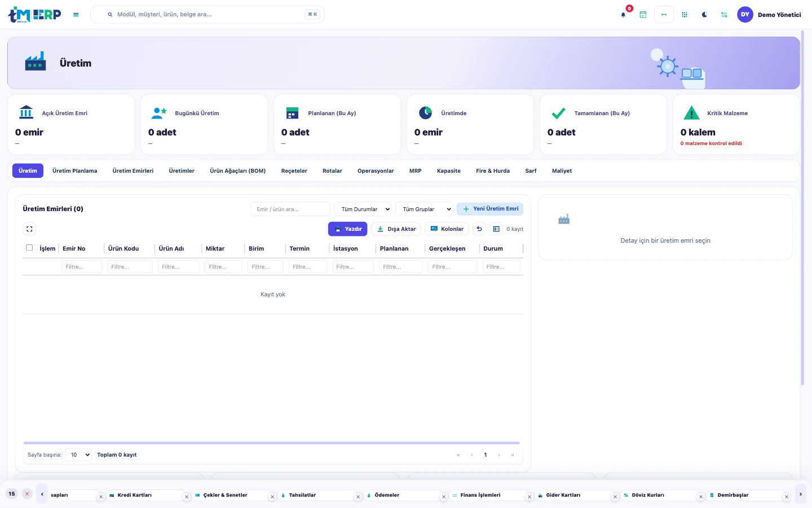
Task: Focus the global search box
Action: pos(208,15)
